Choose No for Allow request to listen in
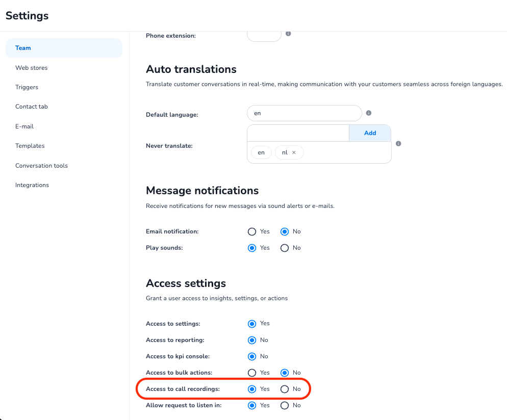 pyautogui.click(x=285, y=405)
